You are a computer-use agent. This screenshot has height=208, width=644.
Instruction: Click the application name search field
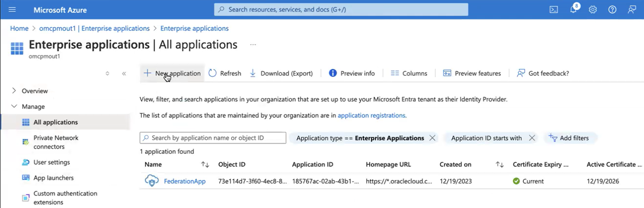point(213,138)
